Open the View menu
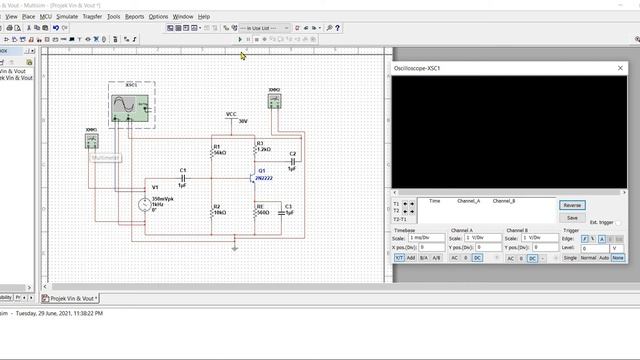Screen dimensions: 640x360 click(11, 16)
